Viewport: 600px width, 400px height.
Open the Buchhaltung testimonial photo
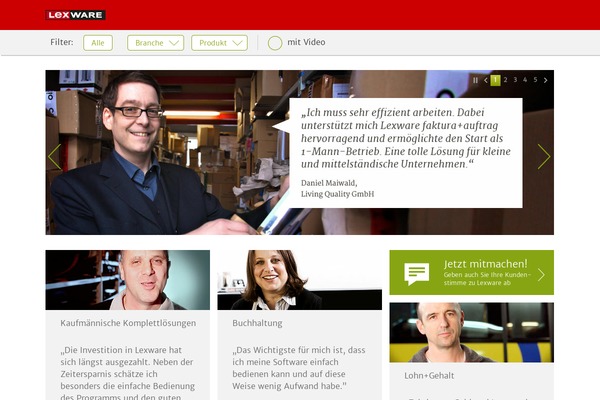tap(300, 280)
